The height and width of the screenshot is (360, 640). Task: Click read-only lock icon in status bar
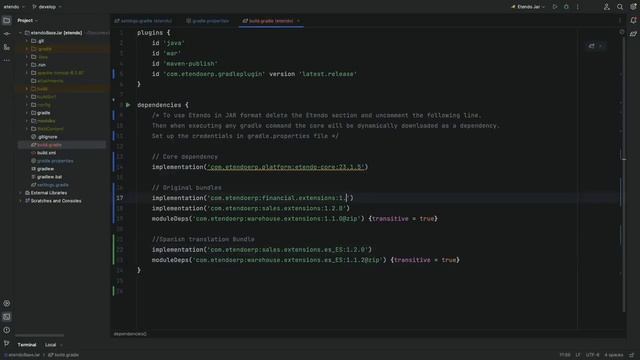[x=632, y=355]
